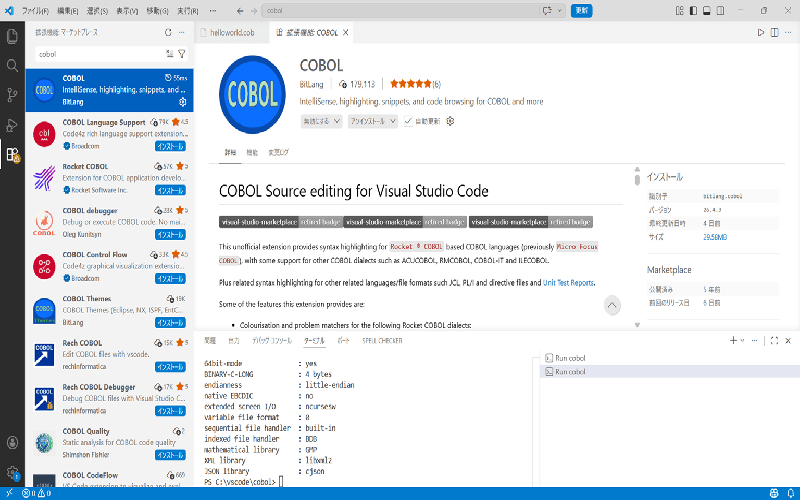Install the COBOL debugger extension
The image size is (800, 500).
(170, 235)
